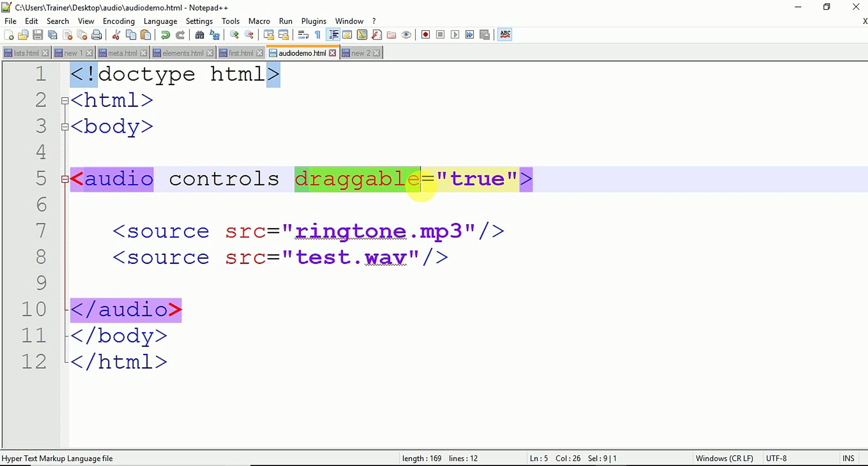868x466 pixels.
Task: Click the Print toolbar icon
Action: [x=97, y=35]
